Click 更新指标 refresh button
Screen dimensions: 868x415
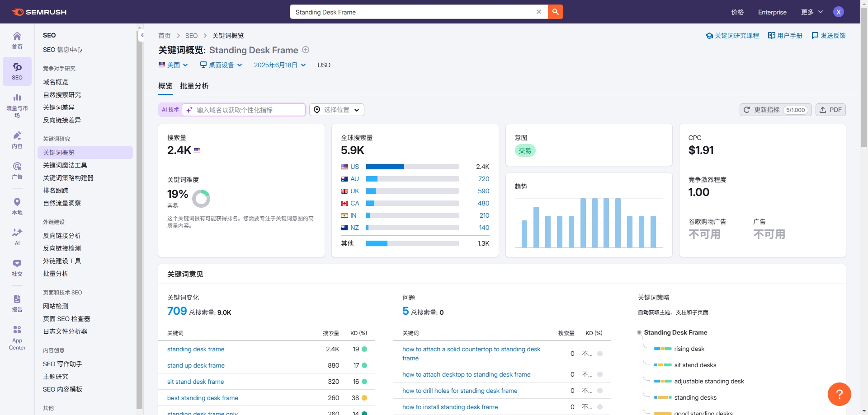[776, 110]
